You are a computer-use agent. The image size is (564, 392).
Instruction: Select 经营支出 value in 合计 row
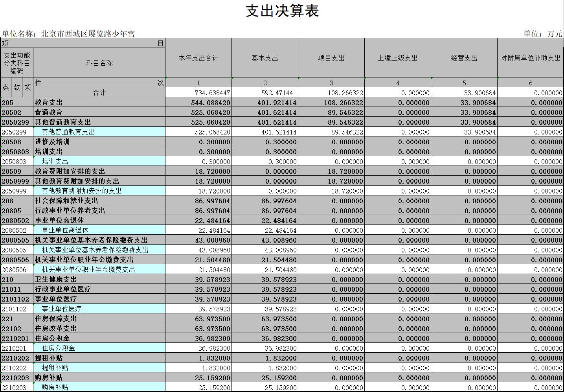point(464,93)
